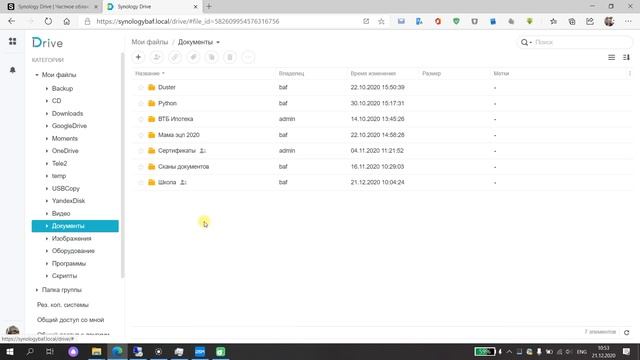640x360 pixels.
Task: Star the Мама эцп 2020 folder
Action: [141, 135]
